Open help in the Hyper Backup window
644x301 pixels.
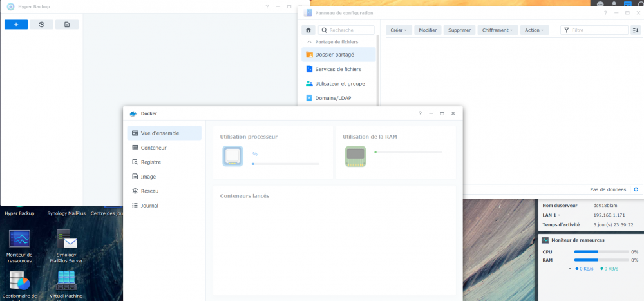[x=267, y=6]
